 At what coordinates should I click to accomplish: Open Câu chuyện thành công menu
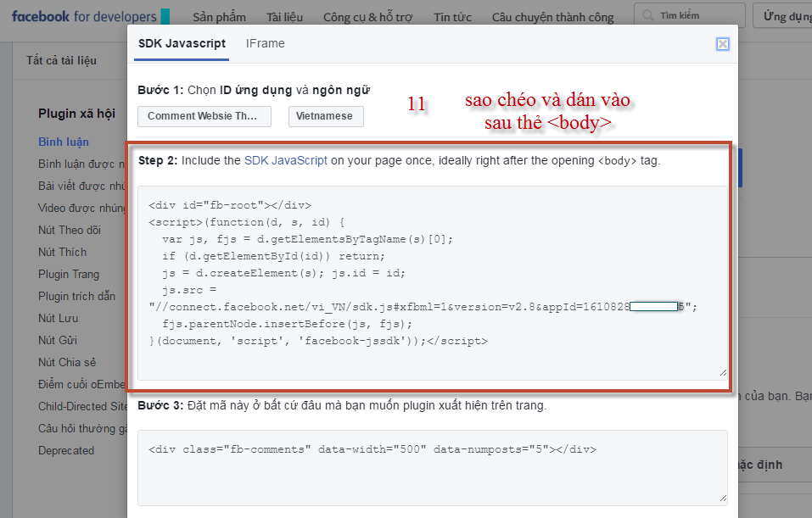click(552, 18)
